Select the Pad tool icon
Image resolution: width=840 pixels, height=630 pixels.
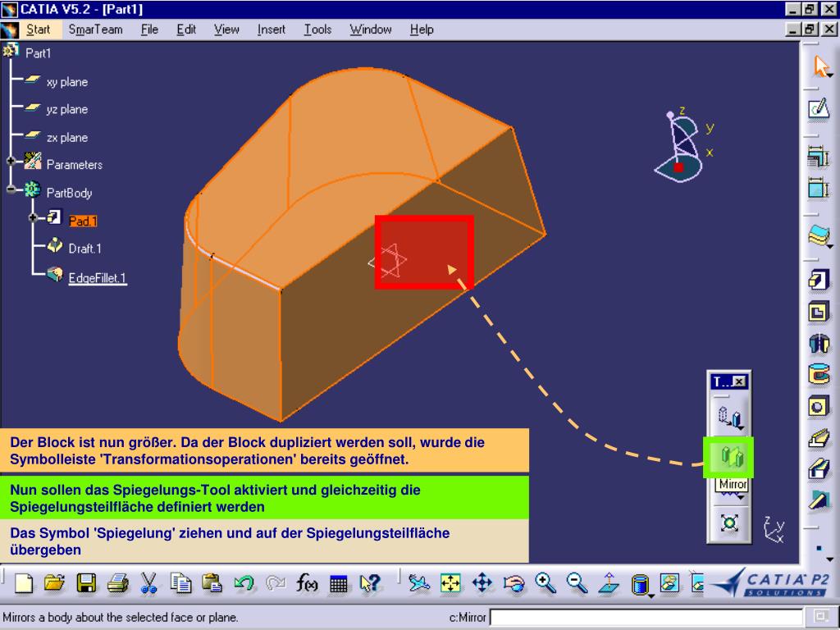pos(819,281)
